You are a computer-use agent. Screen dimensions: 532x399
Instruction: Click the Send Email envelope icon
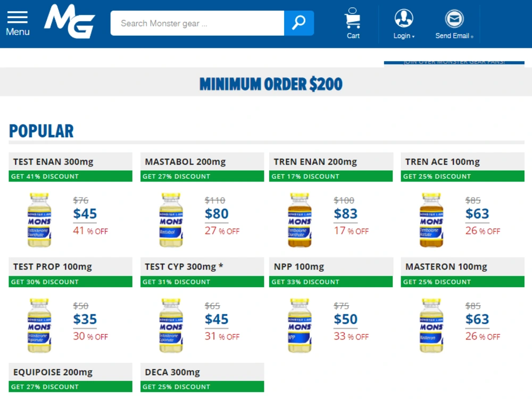[x=454, y=19]
